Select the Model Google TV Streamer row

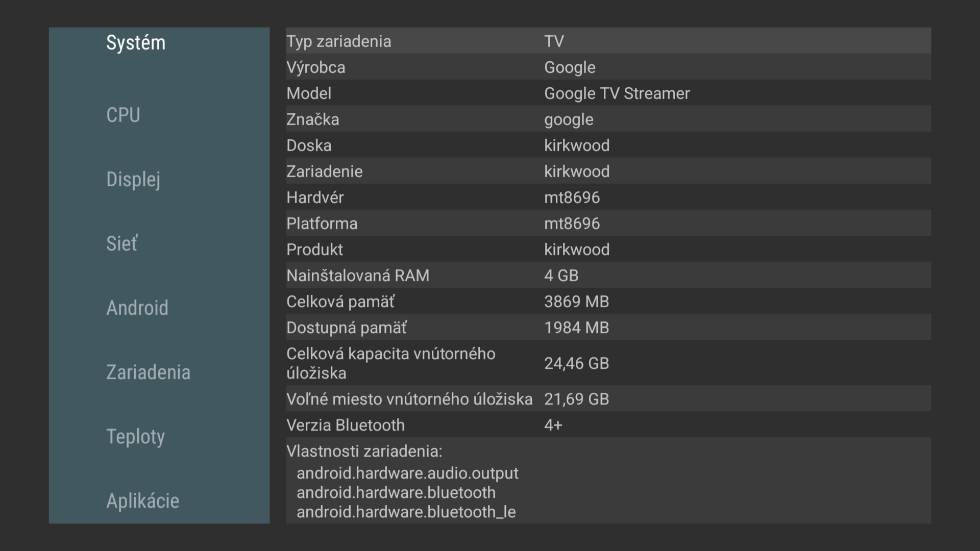coord(607,93)
